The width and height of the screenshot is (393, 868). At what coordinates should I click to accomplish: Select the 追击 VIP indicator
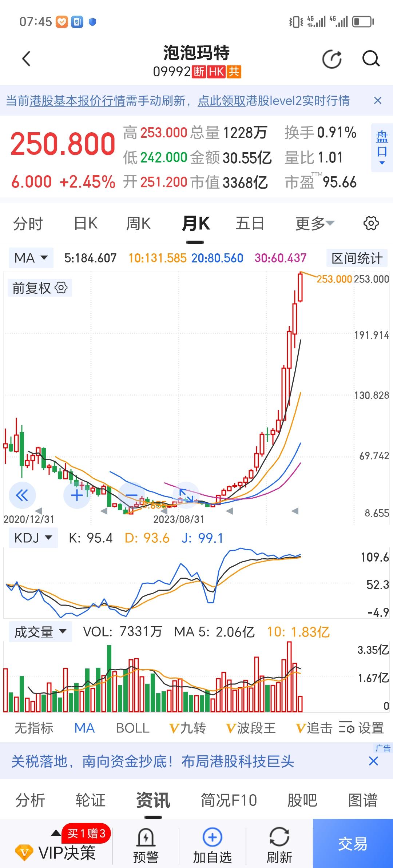pyautogui.click(x=314, y=728)
